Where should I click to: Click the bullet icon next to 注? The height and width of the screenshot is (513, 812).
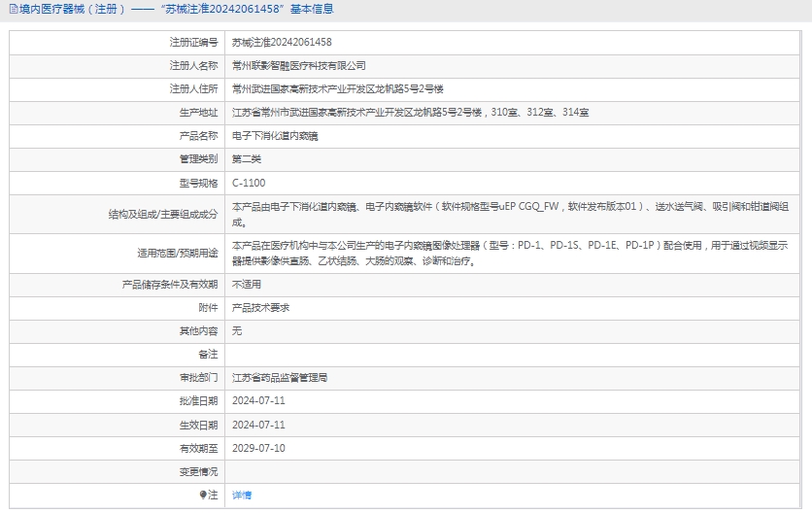point(203,496)
